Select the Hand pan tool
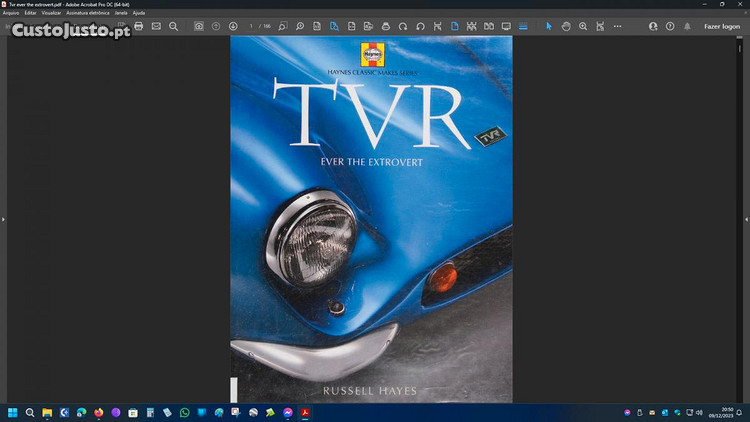The width and height of the screenshot is (750, 422). click(566, 26)
